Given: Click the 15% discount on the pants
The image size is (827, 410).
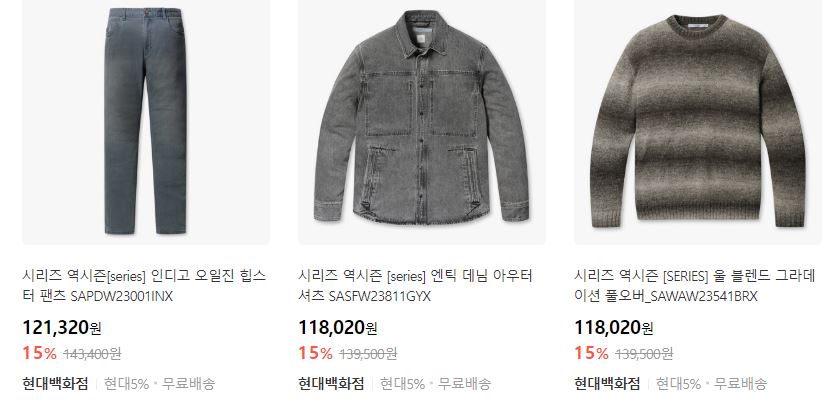Looking at the screenshot, I should point(40,353).
